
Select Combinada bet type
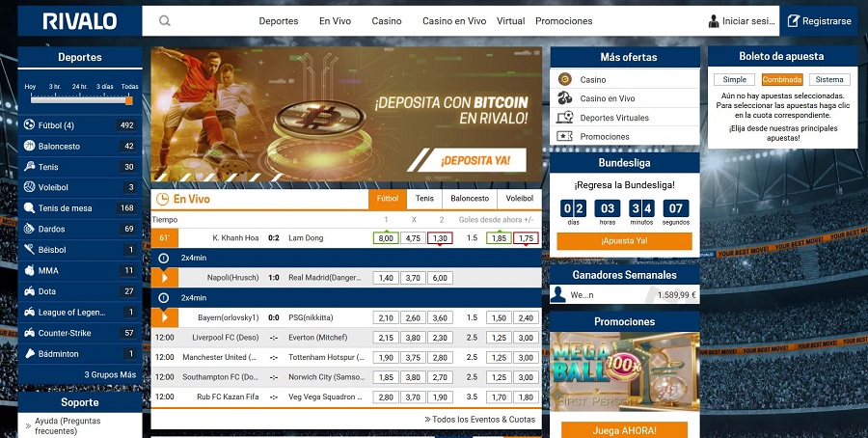click(781, 80)
